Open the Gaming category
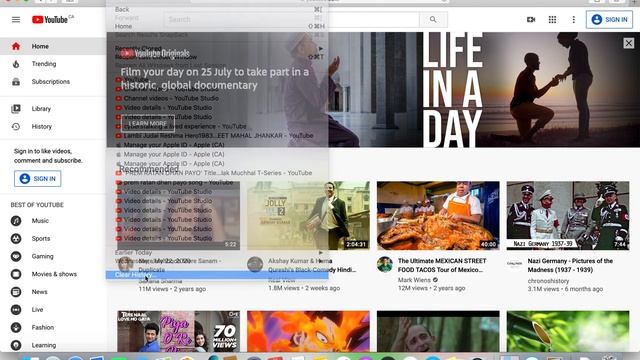 pos(53,256)
